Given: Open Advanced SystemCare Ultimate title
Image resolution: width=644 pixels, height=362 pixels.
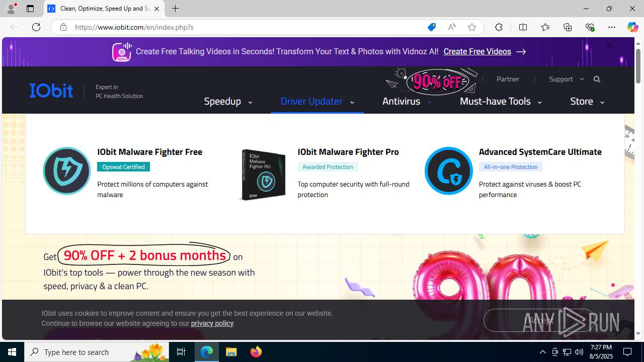Looking at the screenshot, I should [x=540, y=151].
